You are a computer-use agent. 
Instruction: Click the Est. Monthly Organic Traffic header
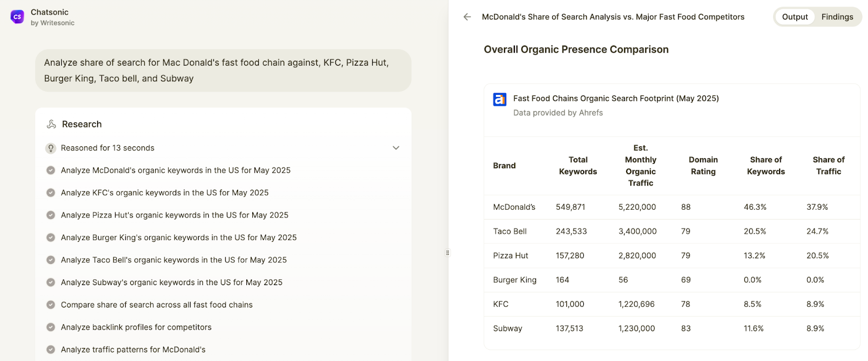point(641,165)
